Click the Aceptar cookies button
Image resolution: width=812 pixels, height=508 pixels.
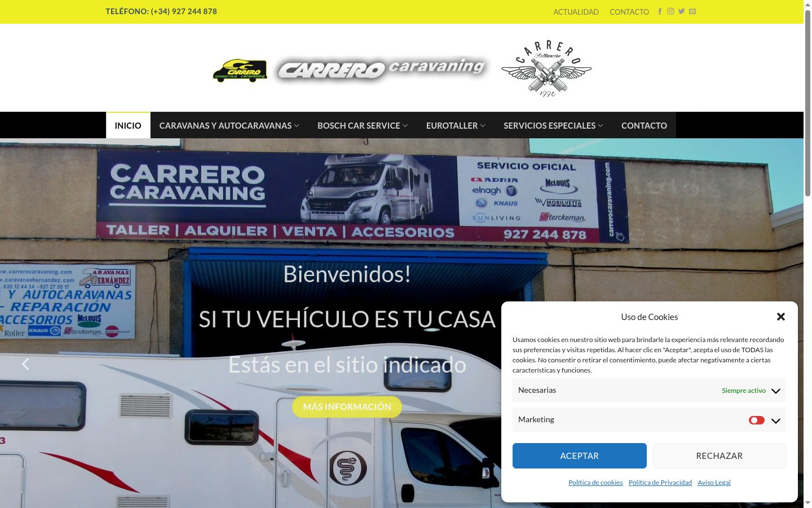(580, 456)
